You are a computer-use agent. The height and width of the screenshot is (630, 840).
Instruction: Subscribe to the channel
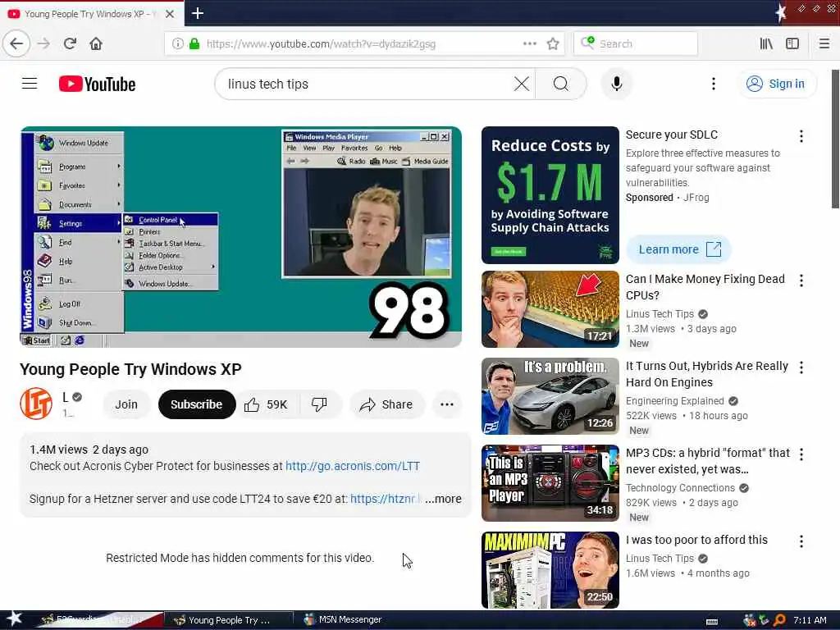[x=197, y=404]
